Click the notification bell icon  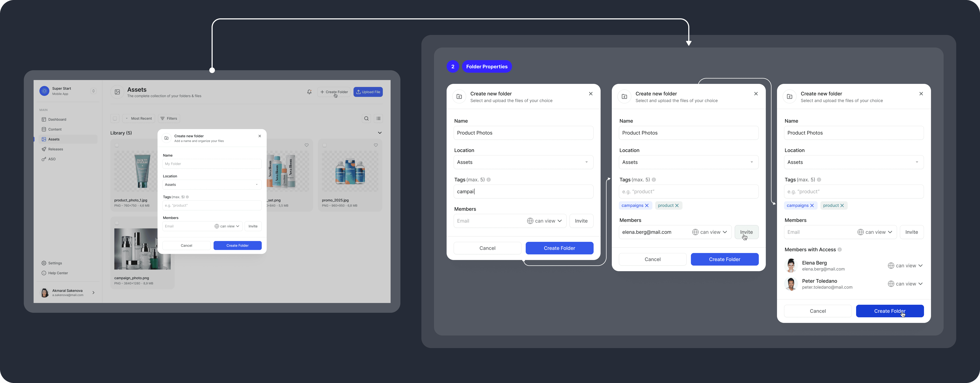tap(309, 92)
